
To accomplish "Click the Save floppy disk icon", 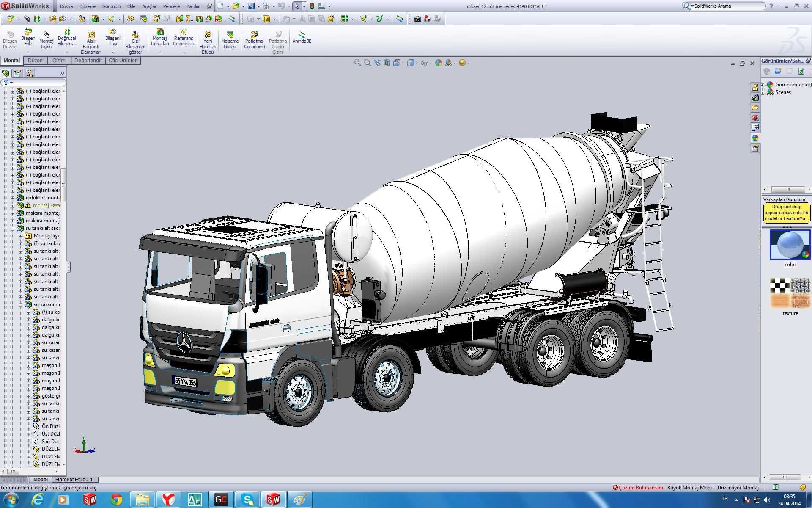I will (x=251, y=6).
